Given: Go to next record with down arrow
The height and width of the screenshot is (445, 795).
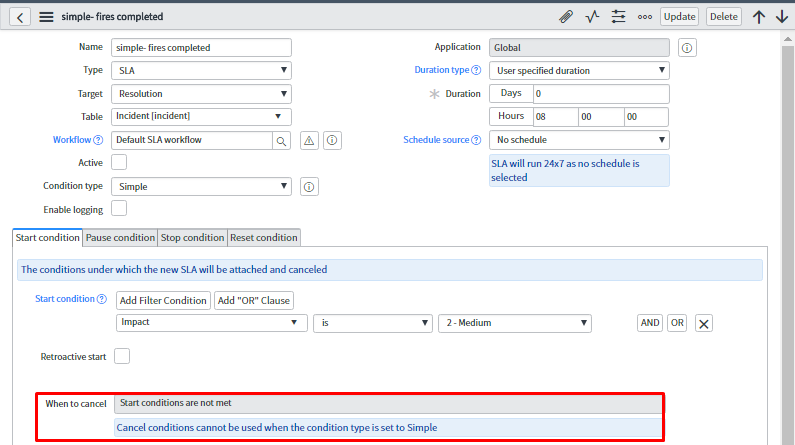Looking at the screenshot, I should [x=782, y=17].
